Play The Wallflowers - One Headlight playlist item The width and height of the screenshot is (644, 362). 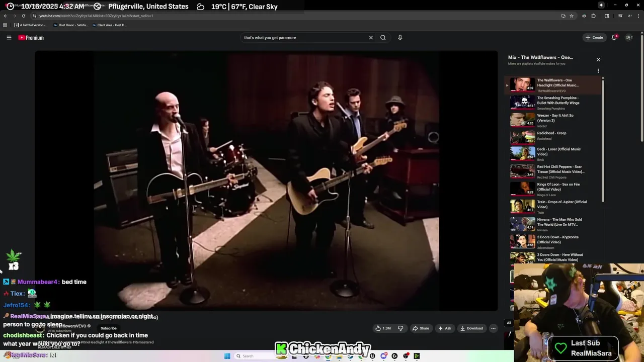point(553,85)
